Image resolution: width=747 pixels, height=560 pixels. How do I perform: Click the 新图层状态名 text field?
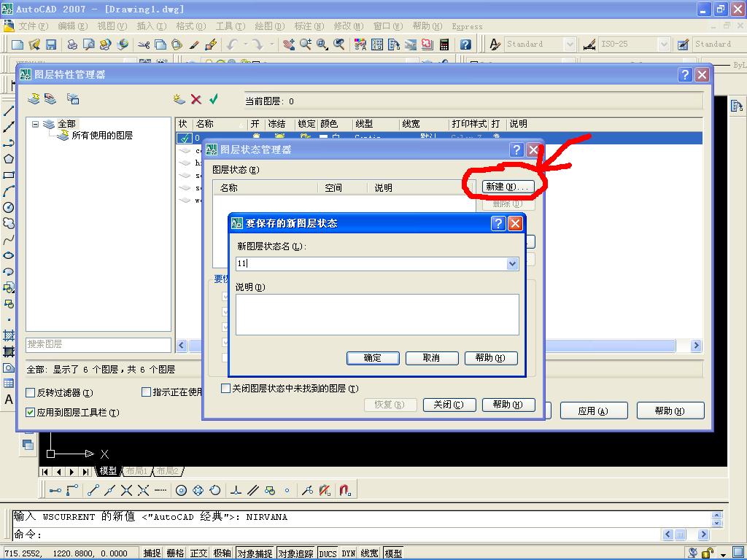[x=371, y=263]
